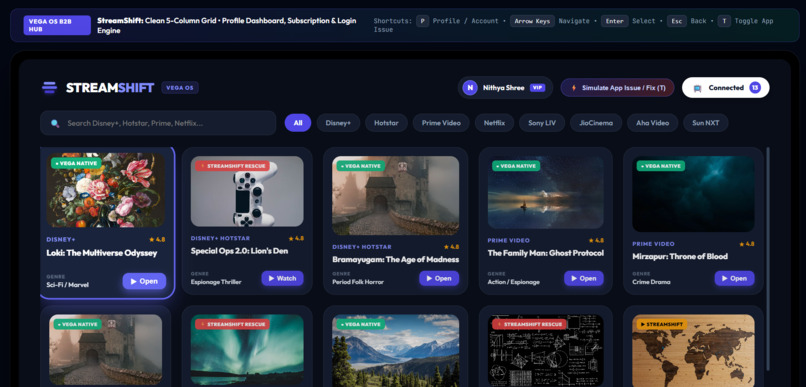Open Nithya Shree profile pill
This screenshot has height=387, width=806.
click(505, 88)
